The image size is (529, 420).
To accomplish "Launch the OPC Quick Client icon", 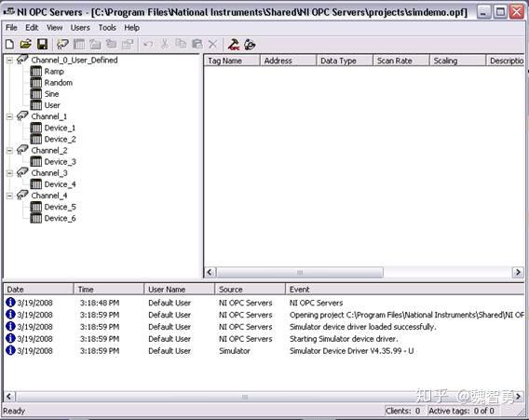I will 234,45.
